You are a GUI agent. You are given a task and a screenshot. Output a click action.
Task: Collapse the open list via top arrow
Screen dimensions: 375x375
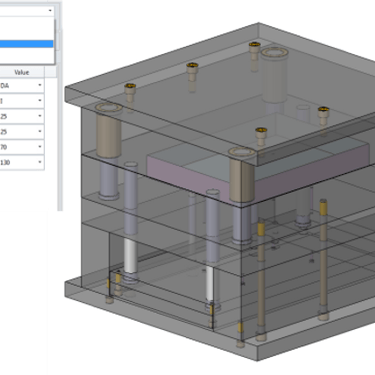point(50,11)
